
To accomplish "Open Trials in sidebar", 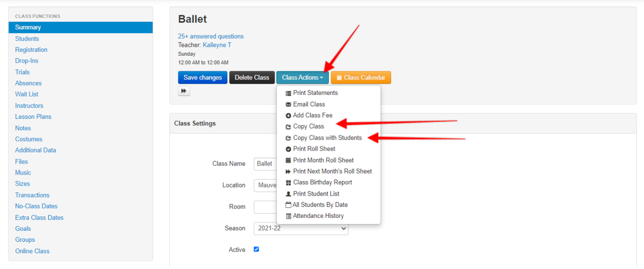I will [x=23, y=72].
